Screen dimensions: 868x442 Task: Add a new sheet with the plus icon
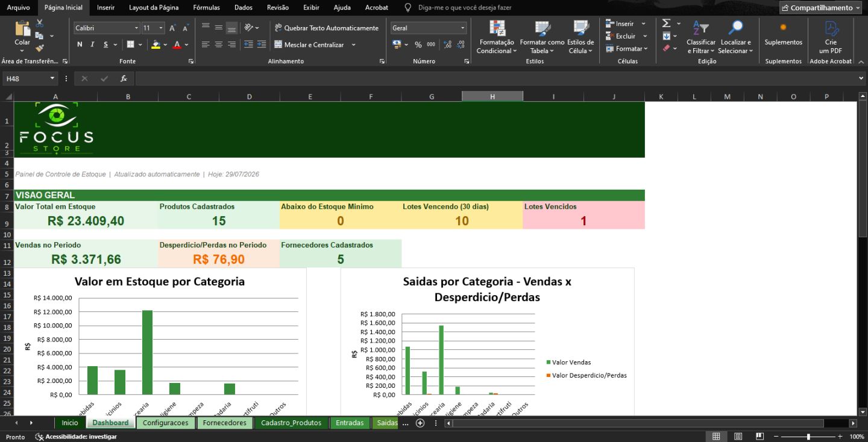pyautogui.click(x=420, y=423)
